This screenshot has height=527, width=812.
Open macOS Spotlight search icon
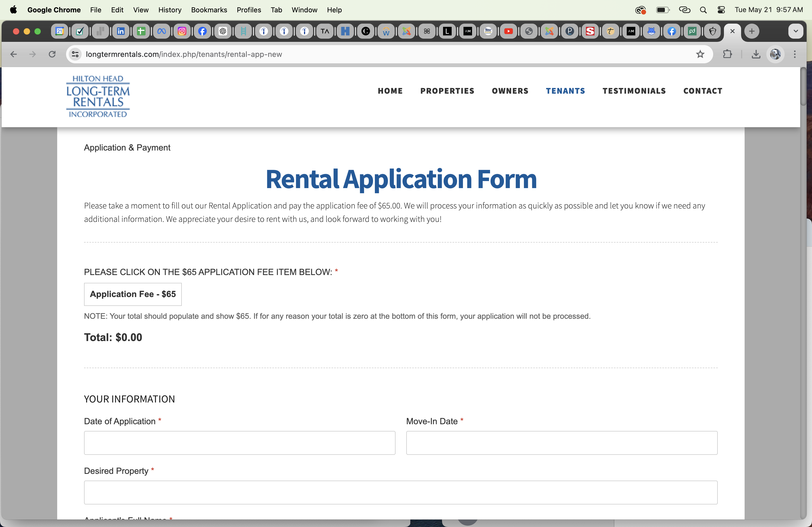tap(703, 10)
